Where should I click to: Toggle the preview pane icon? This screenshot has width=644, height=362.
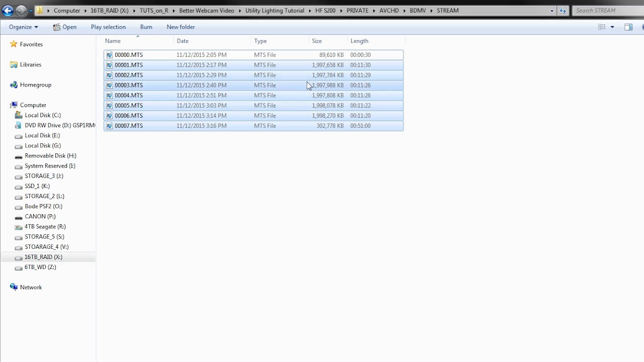point(628,27)
